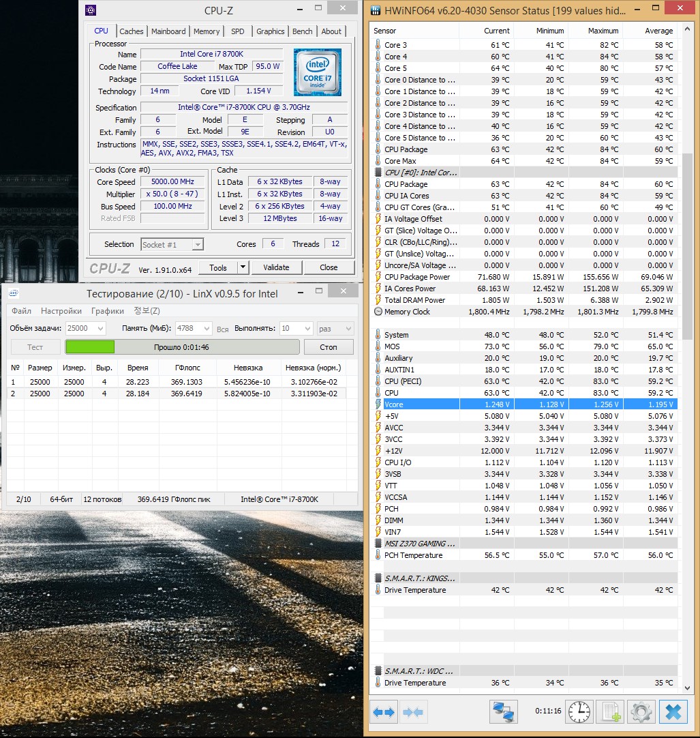Click the Current column header in HWiNFO
The image size is (700, 738).
tap(486, 31)
